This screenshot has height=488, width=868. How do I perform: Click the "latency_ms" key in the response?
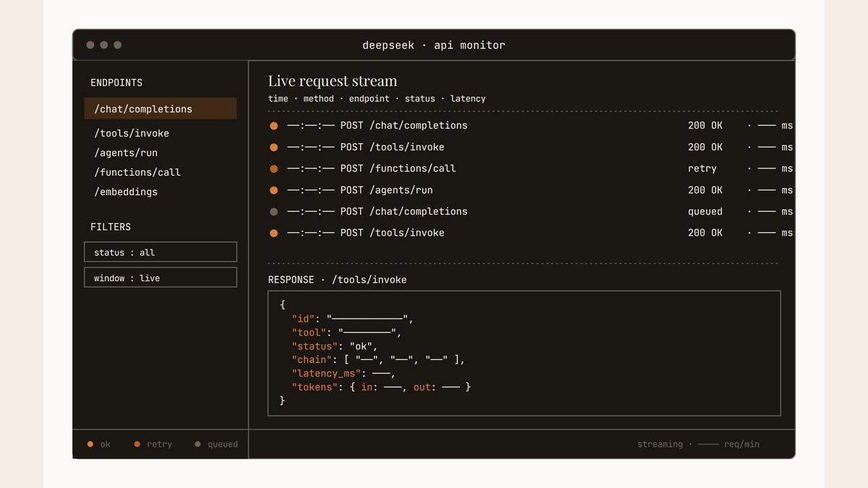(x=326, y=374)
